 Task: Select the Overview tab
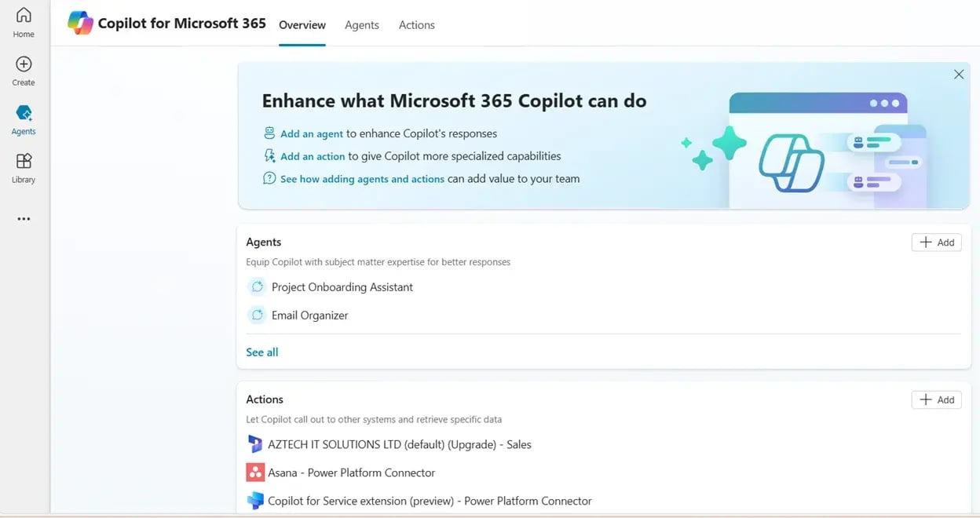302,24
